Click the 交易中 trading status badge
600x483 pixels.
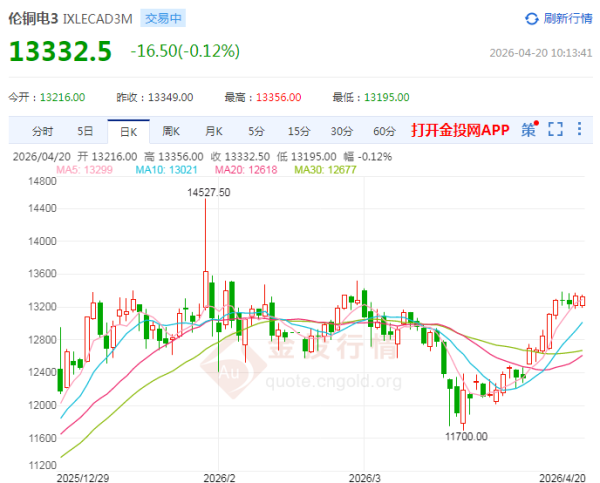pos(163,18)
